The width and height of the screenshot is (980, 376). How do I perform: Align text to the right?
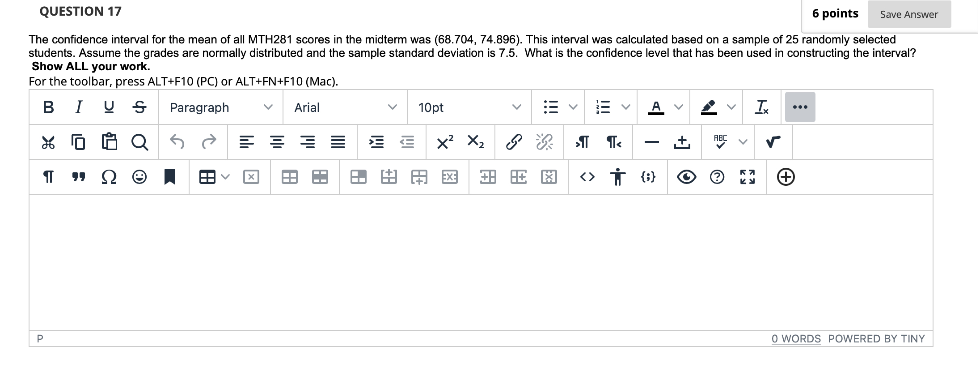pos(307,142)
